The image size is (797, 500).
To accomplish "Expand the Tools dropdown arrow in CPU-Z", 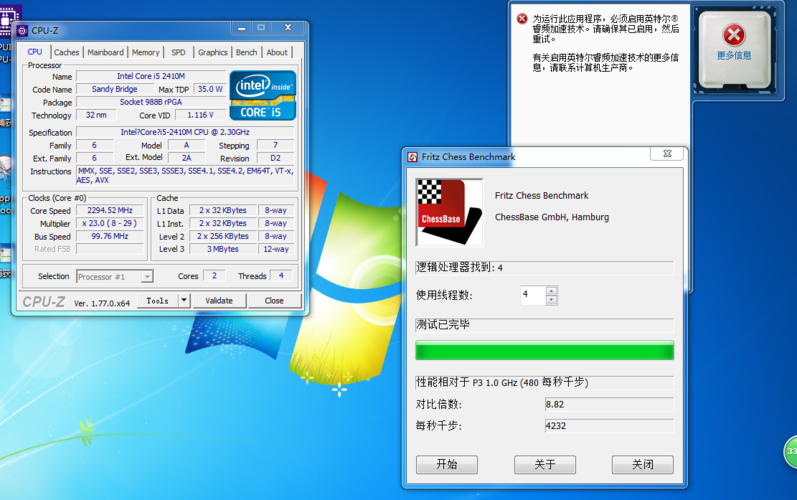I will pos(185,301).
